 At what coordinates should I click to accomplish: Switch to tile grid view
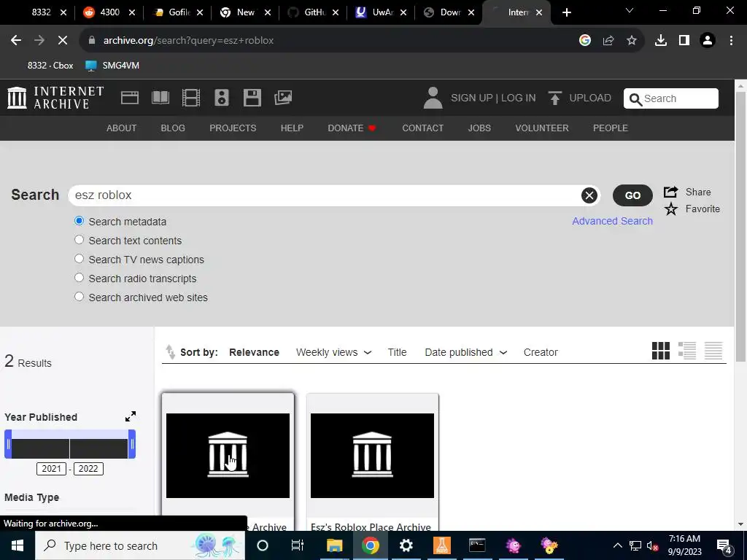click(660, 351)
